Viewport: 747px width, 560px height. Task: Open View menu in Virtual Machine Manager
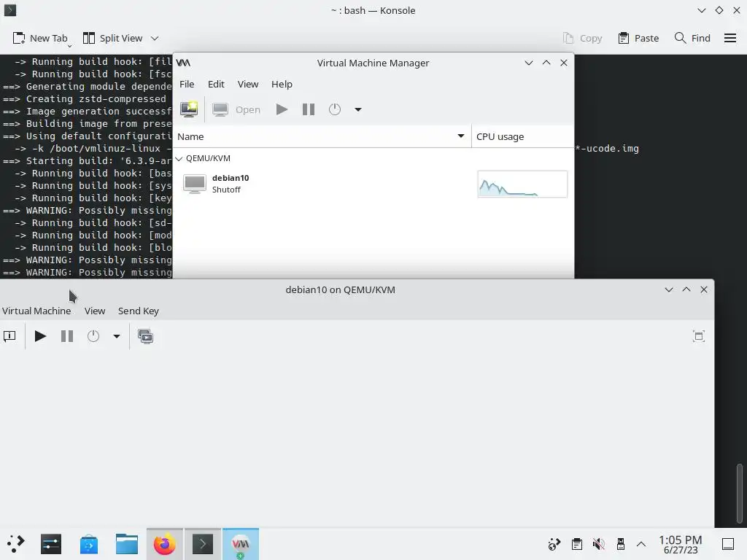tap(248, 85)
